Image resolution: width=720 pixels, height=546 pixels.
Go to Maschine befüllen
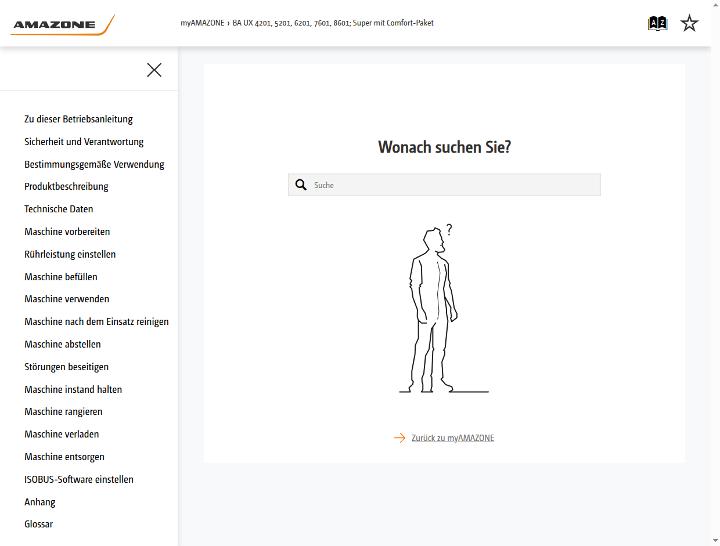click(x=61, y=276)
